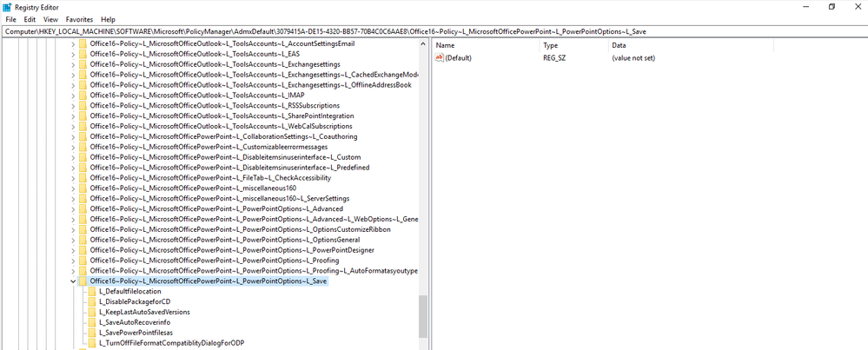The image size is (868, 350).
Task: Expand the L_PowerPointOptions~L_Advanced key arrow
Action: click(x=73, y=209)
